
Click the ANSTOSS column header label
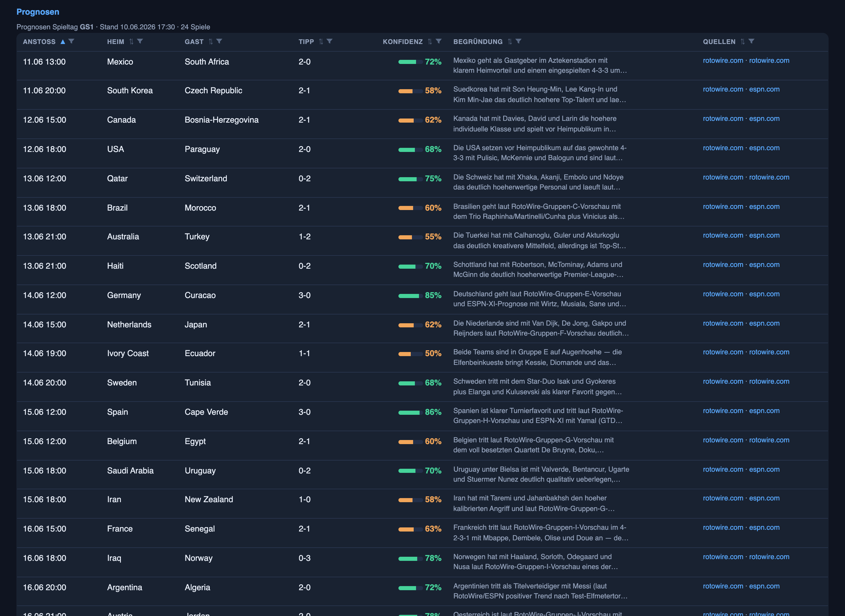pos(39,42)
